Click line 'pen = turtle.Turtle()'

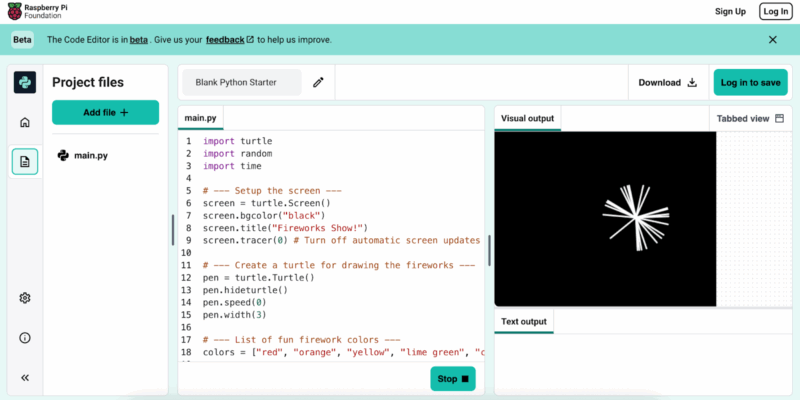tap(259, 278)
